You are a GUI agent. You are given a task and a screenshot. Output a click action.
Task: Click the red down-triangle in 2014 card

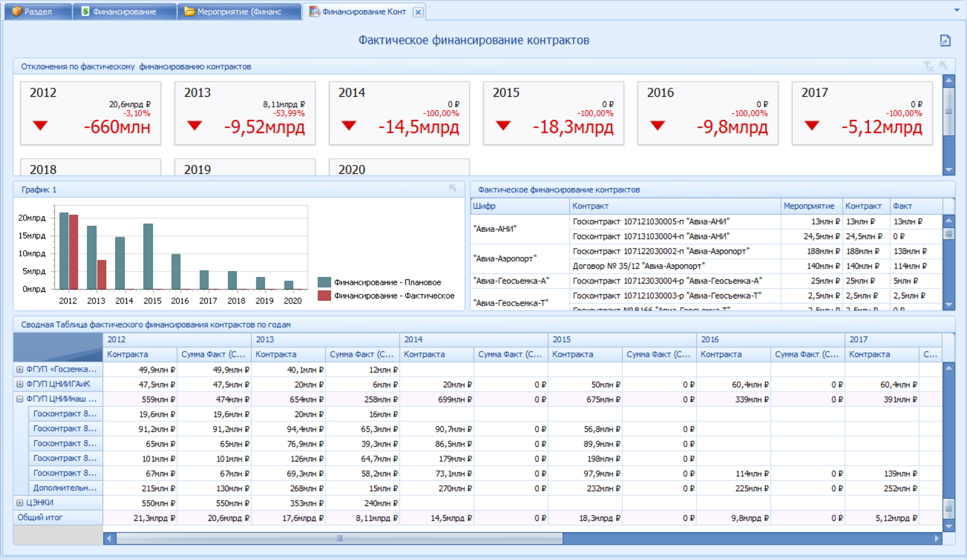click(349, 126)
